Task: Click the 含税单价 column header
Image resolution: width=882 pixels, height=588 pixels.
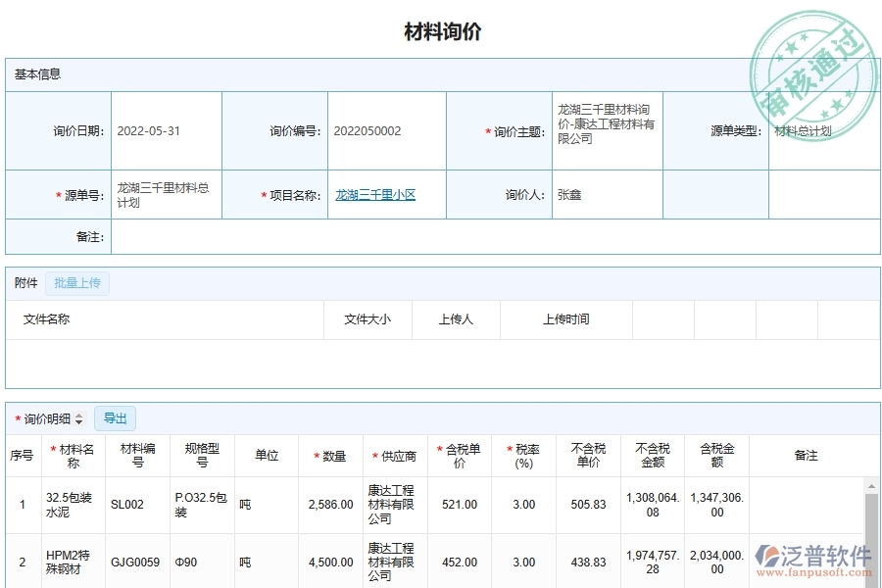Action: coord(461,456)
